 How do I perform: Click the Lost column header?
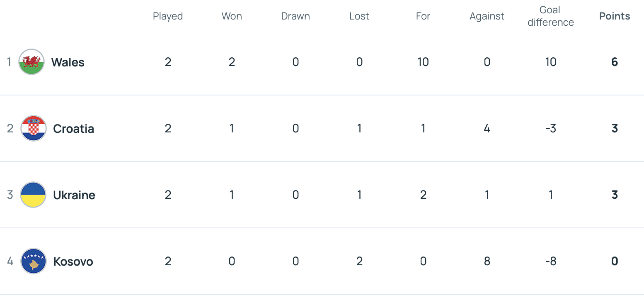pos(359,16)
